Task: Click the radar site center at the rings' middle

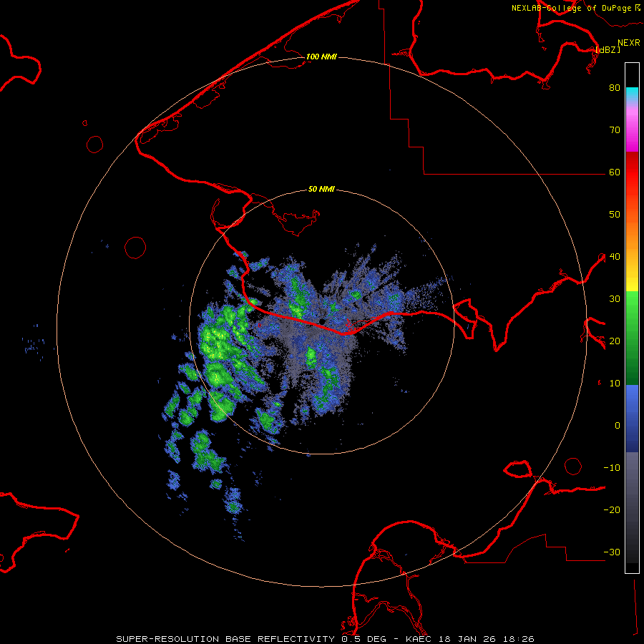Action: pyautogui.click(x=321, y=321)
